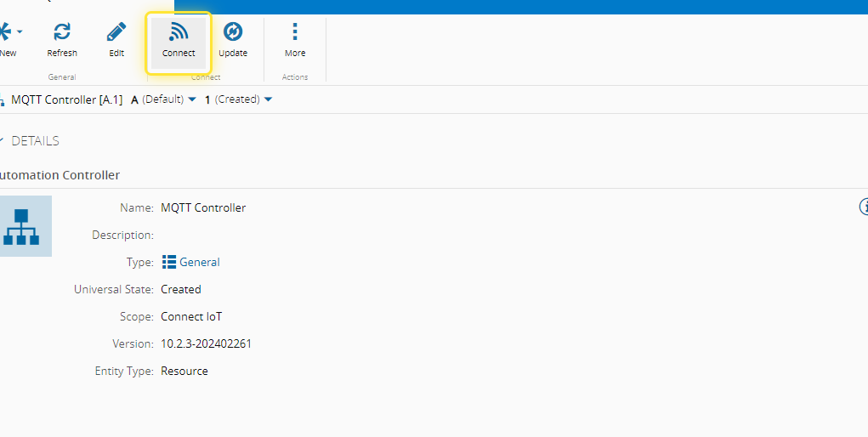Click the Entity Type value Resource

[184, 371]
